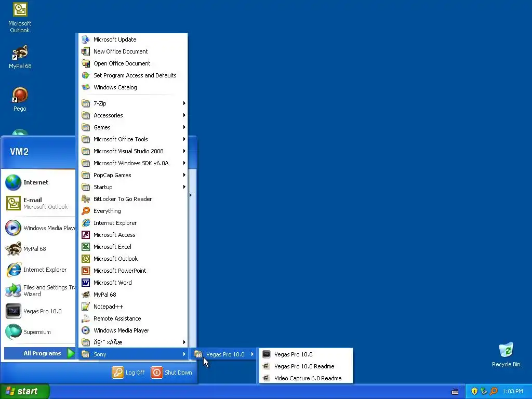The image size is (532, 399).
Task: Open Video Capture 6.0 Readme
Action: (x=306, y=378)
